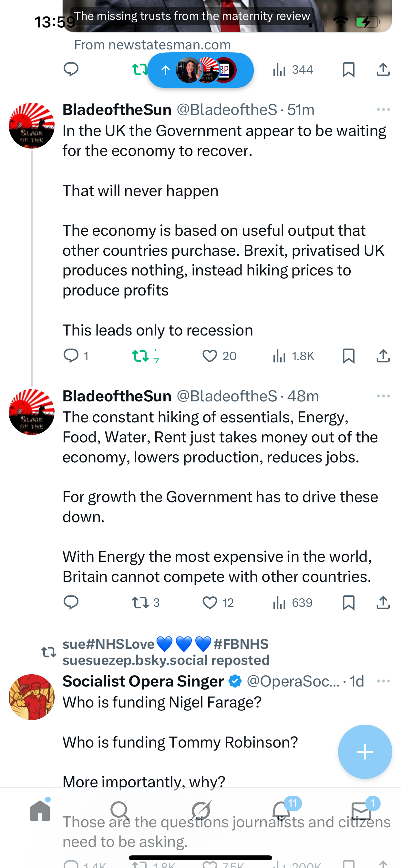Open more options on the 48m post
The image size is (401, 868).
[x=383, y=396]
